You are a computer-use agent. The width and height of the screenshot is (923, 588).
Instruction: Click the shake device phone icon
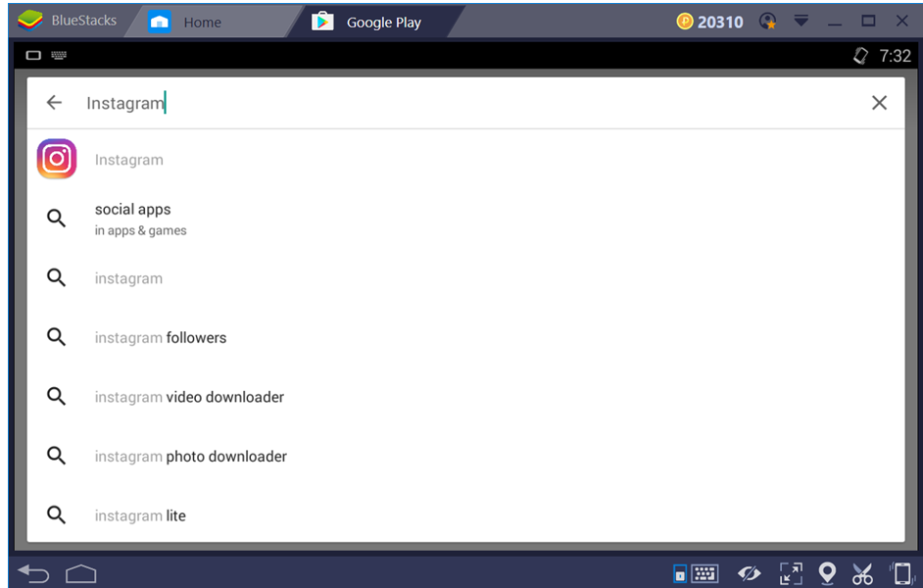[x=900, y=573]
